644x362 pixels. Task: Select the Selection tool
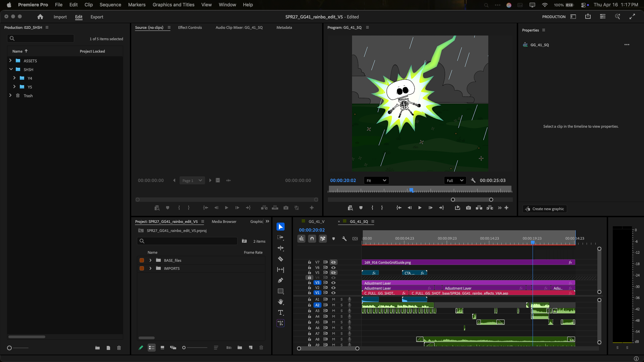pyautogui.click(x=280, y=227)
